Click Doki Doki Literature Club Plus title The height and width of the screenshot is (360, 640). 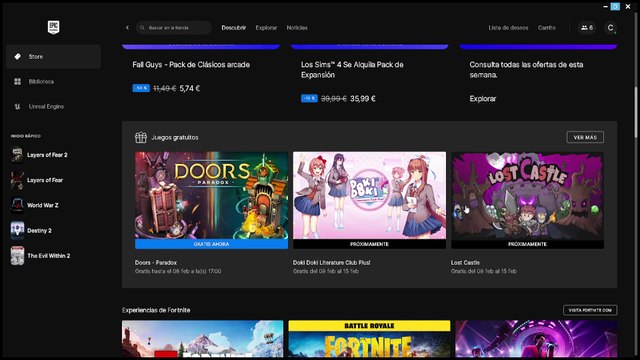331,262
